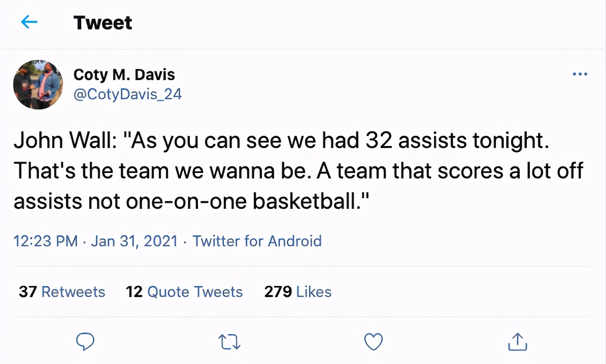This screenshot has width=606, height=364.
Task: Click the "32 assists tonight" phrase
Action: click(x=457, y=141)
